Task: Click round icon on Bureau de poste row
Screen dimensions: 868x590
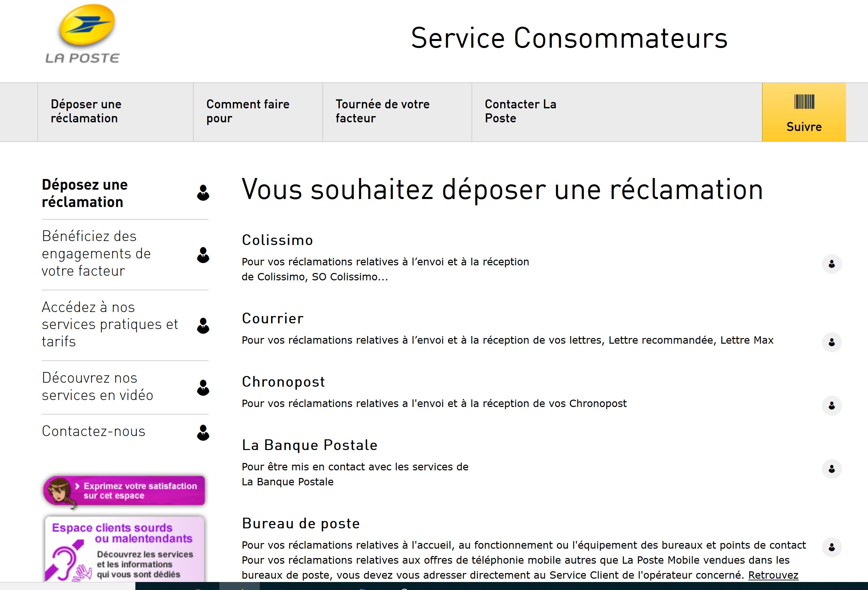Action: point(831,547)
